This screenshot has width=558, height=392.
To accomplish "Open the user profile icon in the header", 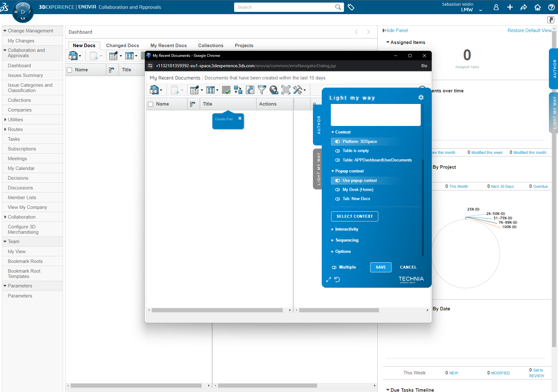I will [x=496, y=7].
